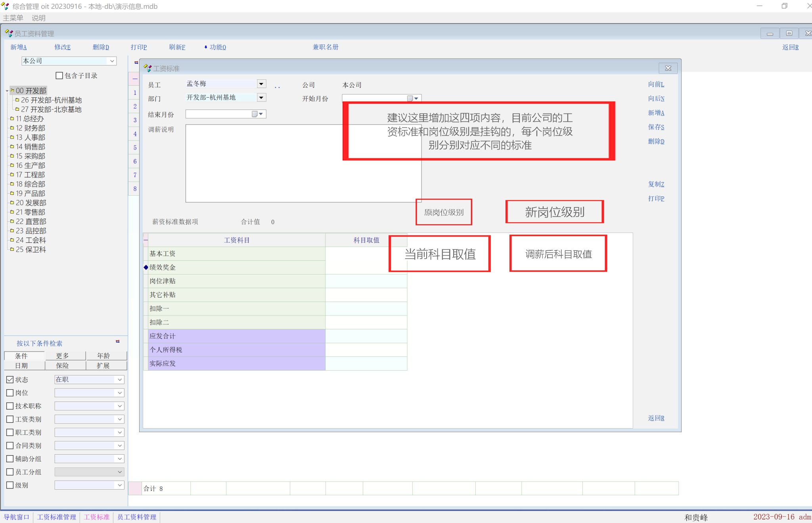The height and width of the screenshot is (523, 812).
Task: Uncheck the 状态 filter checkbox
Action: coord(10,380)
